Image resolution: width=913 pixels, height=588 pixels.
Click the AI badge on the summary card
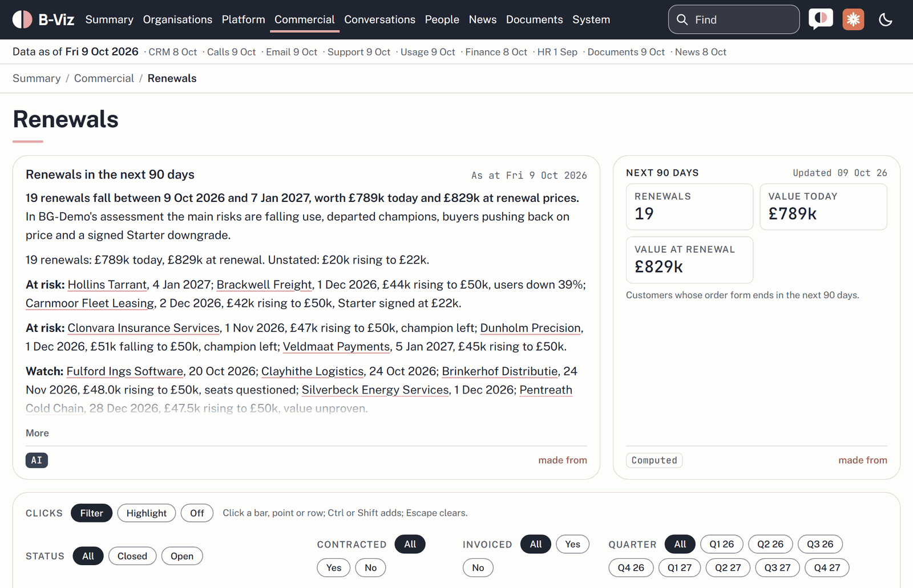point(37,460)
